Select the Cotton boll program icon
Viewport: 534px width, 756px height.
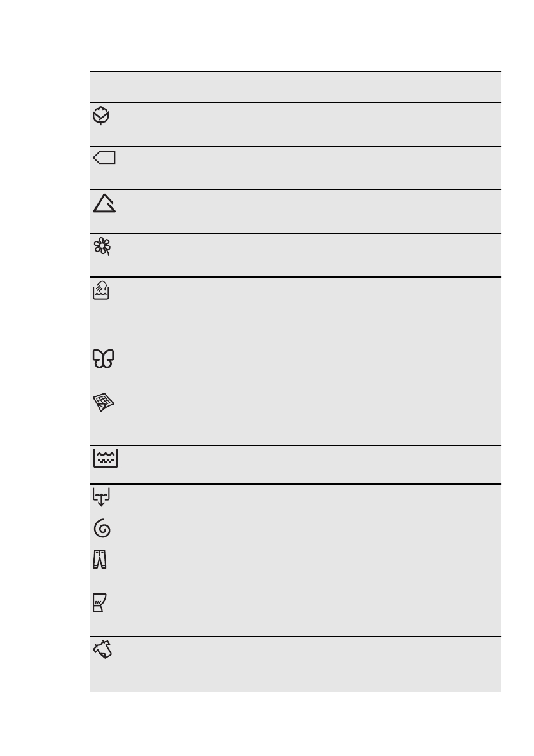[101, 116]
